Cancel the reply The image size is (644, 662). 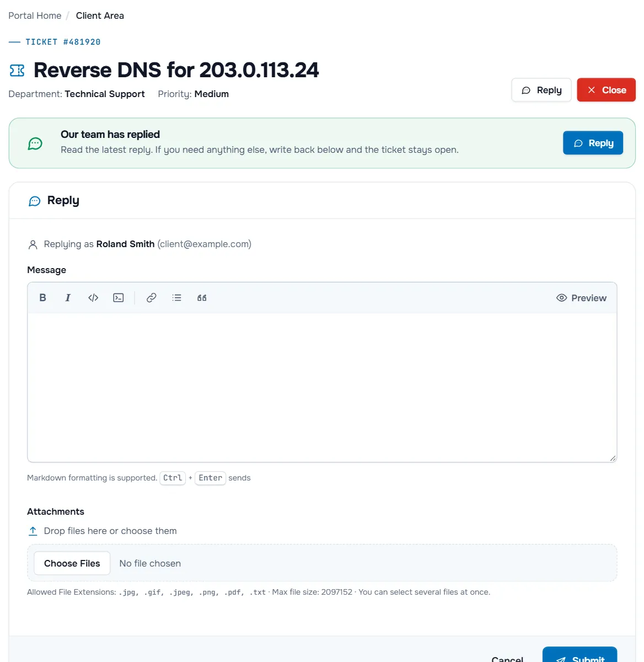507,658
